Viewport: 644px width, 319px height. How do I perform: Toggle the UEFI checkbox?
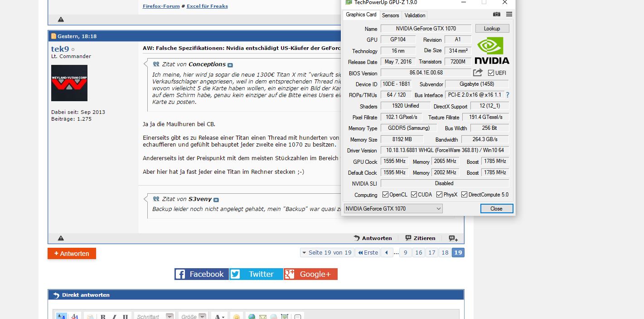[491, 73]
